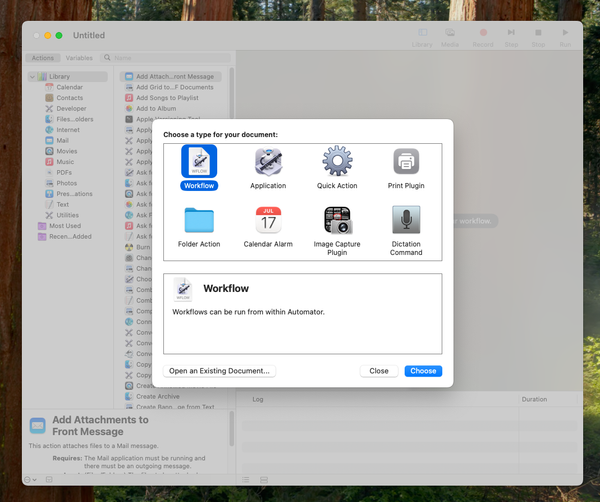Select the Internet category
This screenshot has width=600, height=502.
coord(68,130)
